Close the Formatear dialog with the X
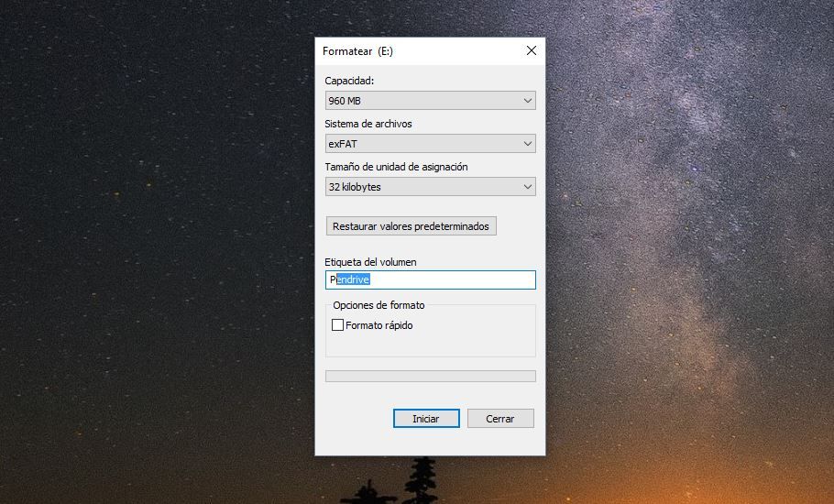The height and width of the screenshot is (504, 834). [x=531, y=51]
